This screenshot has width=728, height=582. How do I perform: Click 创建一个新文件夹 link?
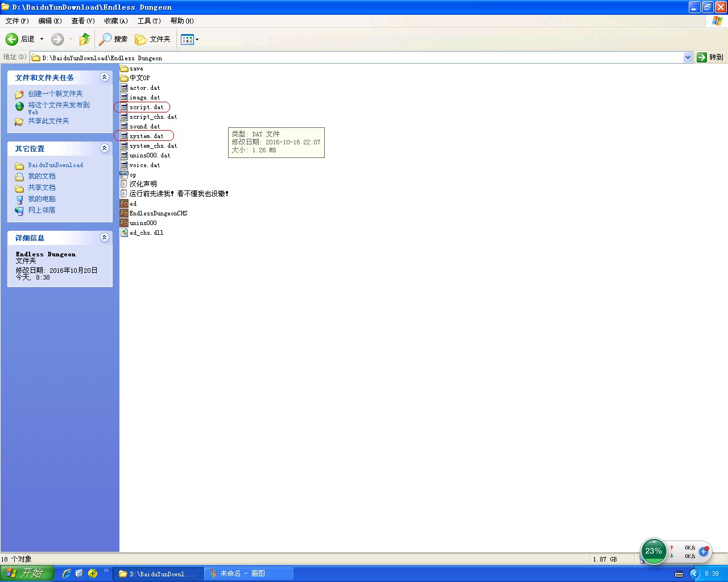point(55,94)
